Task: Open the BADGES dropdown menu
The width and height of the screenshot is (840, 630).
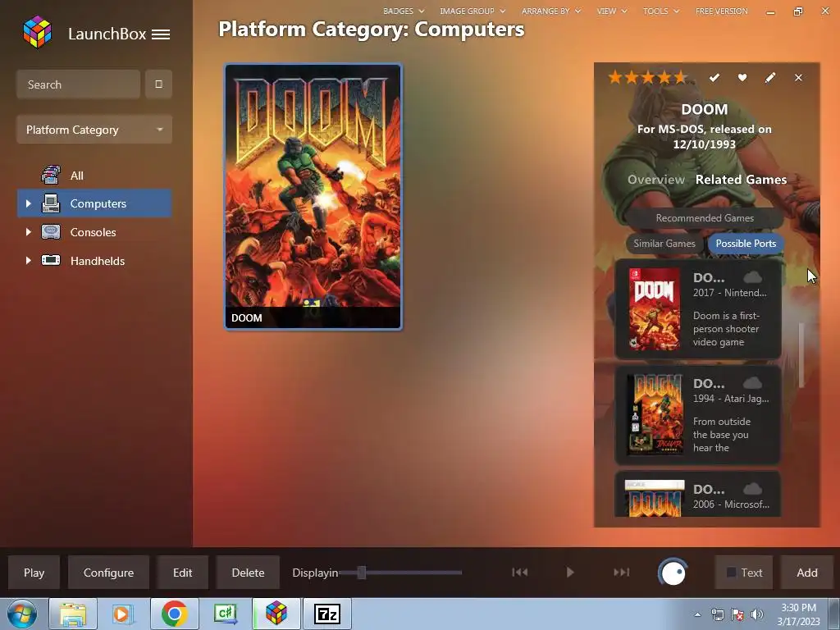Action: click(404, 11)
